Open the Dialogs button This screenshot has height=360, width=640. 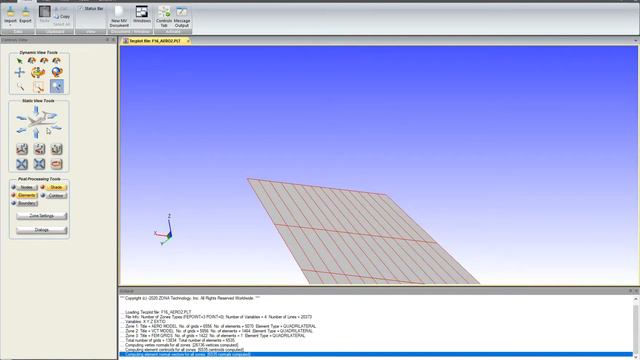click(x=42, y=230)
